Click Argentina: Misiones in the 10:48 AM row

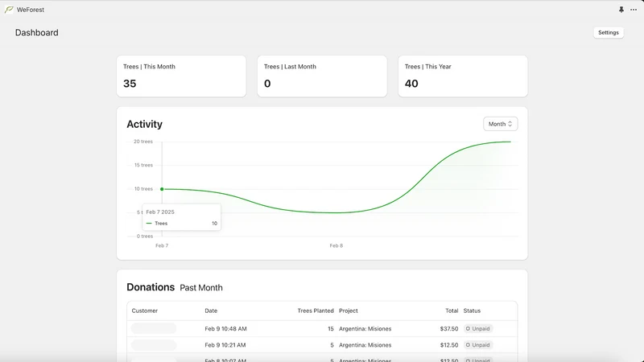click(365, 329)
